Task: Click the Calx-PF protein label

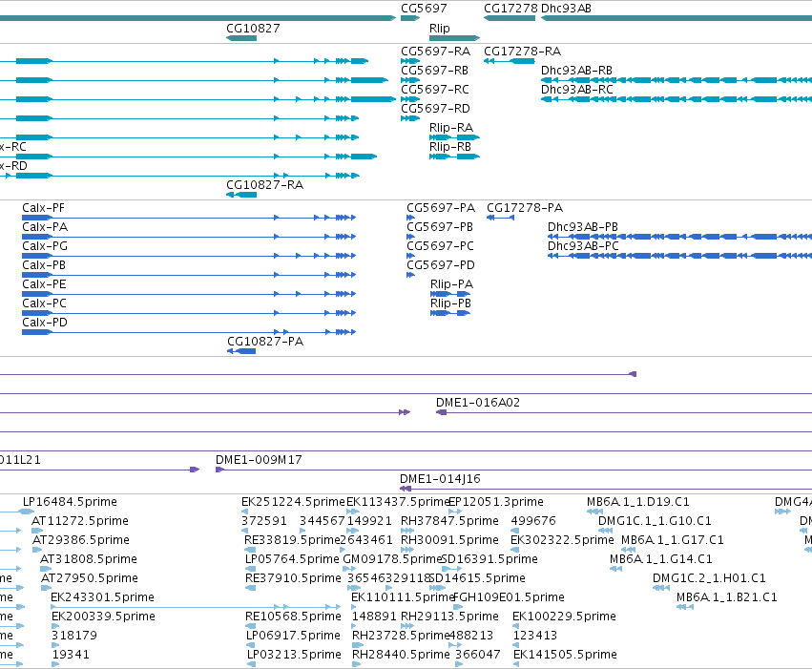Action: click(44, 208)
